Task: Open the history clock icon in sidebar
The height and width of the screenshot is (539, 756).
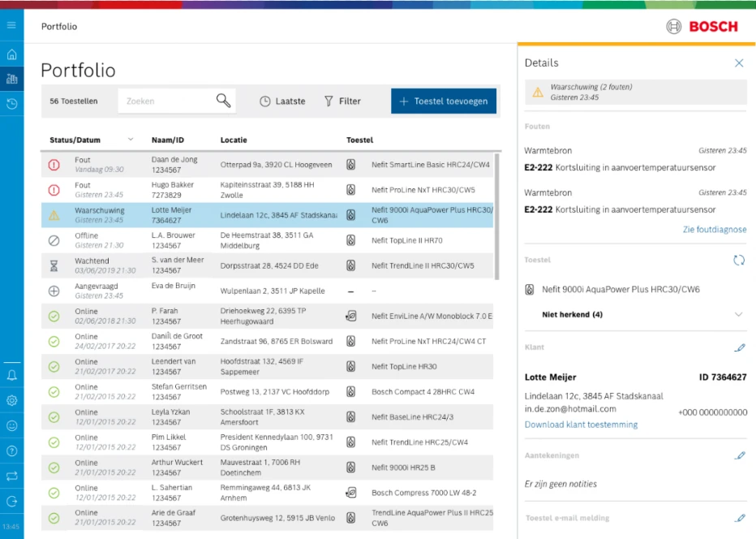Action: [x=11, y=104]
